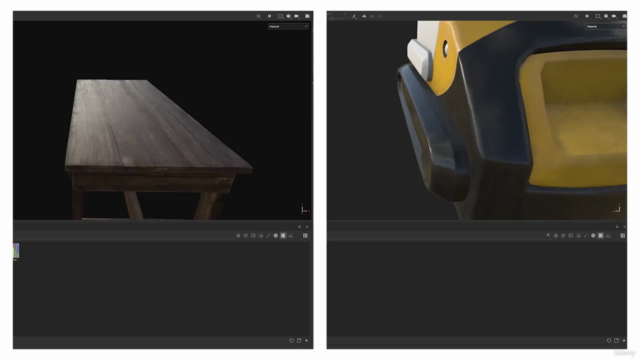Click the axis gizmo in left viewport

304,209
